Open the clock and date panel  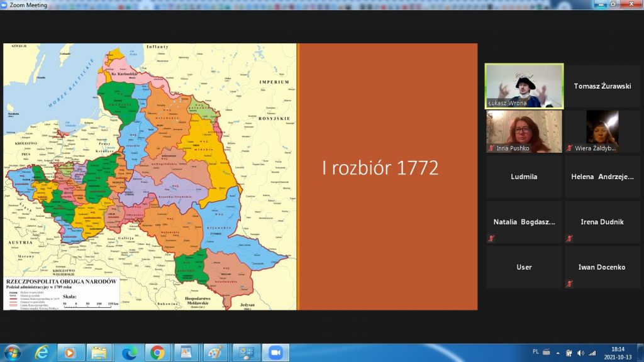coord(618,353)
